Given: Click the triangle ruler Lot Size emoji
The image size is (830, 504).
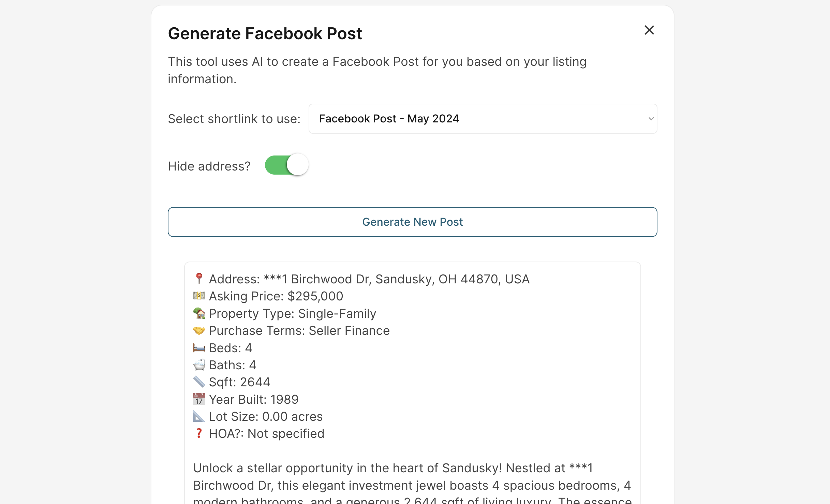Looking at the screenshot, I should tap(199, 416).
